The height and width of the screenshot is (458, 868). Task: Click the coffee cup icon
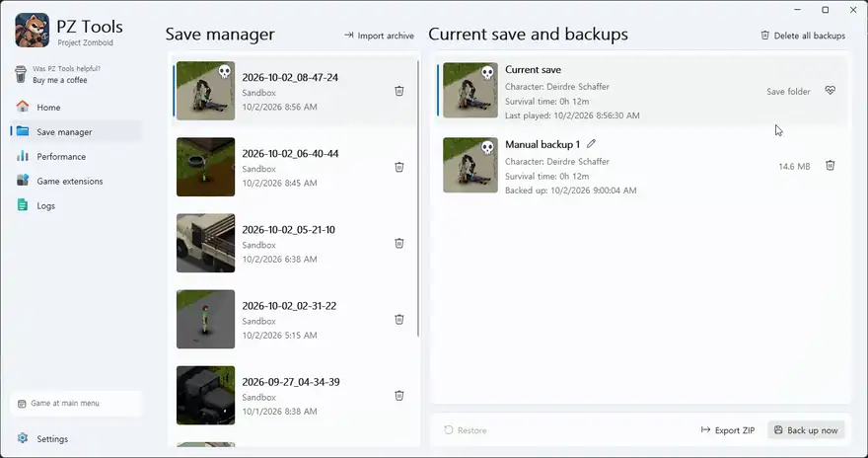coord(21,74)
